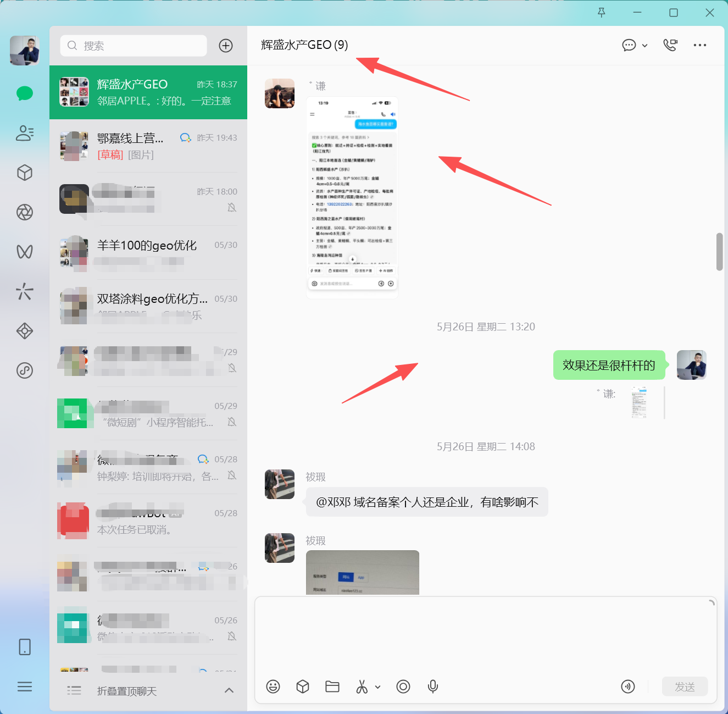Click 辉盛水产GEO (9) chat title
The width and height of the screenshot is (728, 714).
coord(304,45)
